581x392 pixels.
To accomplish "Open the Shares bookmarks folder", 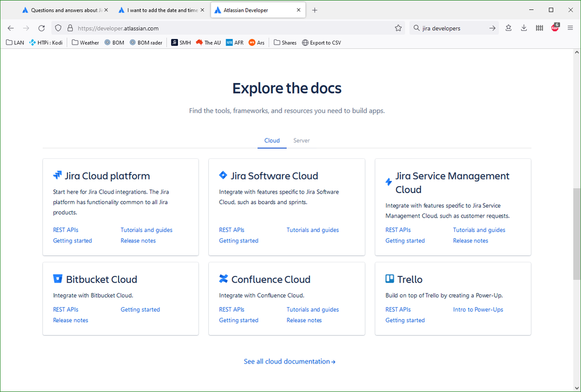I will pos(284,42).
